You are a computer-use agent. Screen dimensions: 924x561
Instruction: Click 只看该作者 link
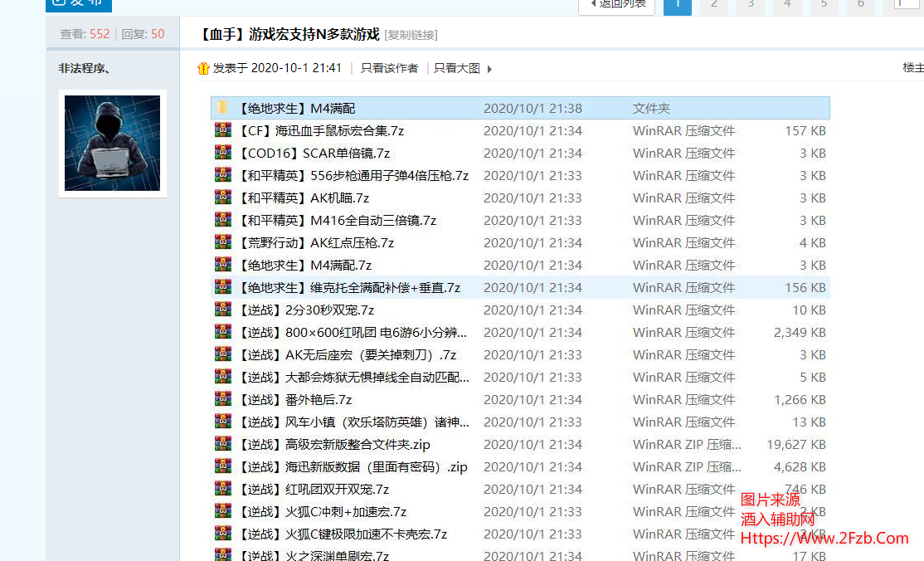pyautogui.click(x=390, y=68)
